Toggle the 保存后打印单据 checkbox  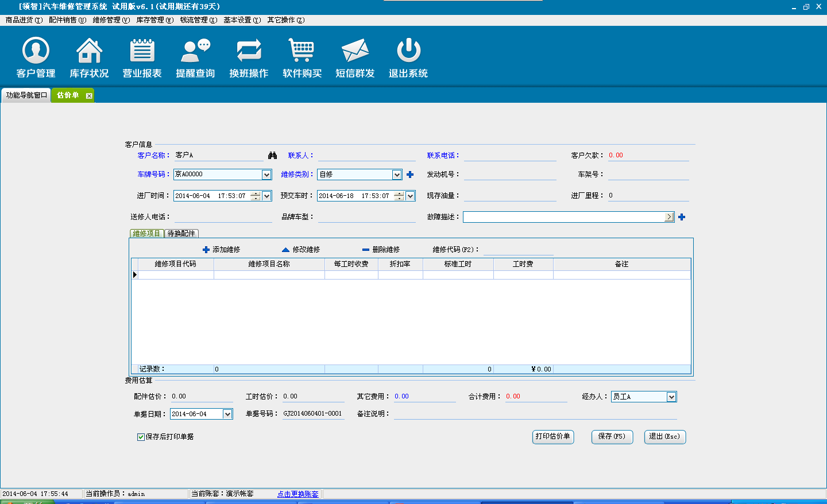coord(141,437)
